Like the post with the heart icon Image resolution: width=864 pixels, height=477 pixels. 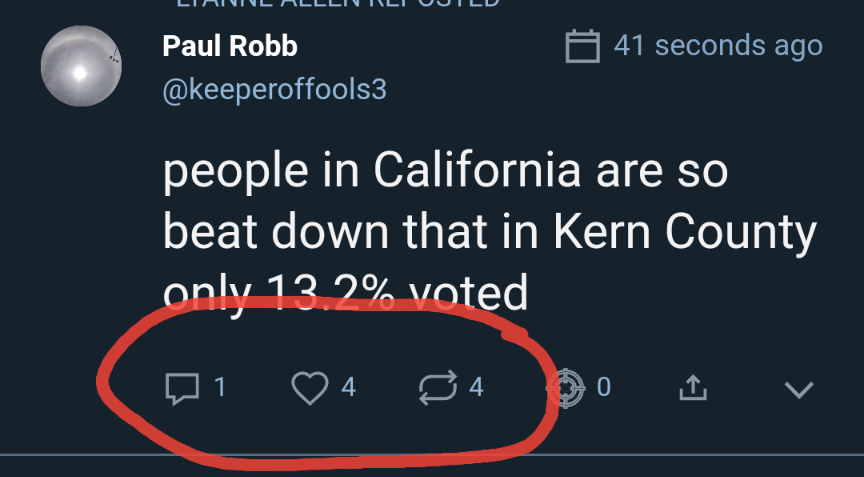[309, 387]
